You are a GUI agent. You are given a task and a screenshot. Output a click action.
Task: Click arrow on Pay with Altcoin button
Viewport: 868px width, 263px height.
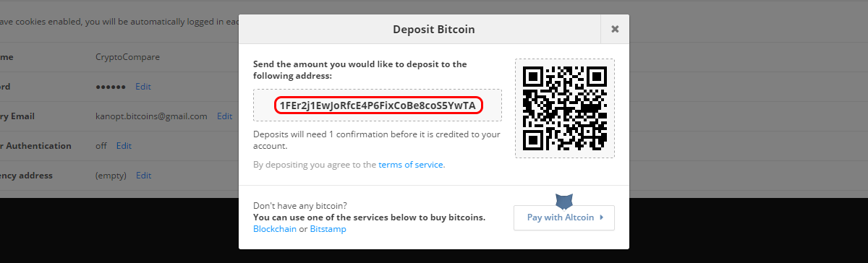602,217
